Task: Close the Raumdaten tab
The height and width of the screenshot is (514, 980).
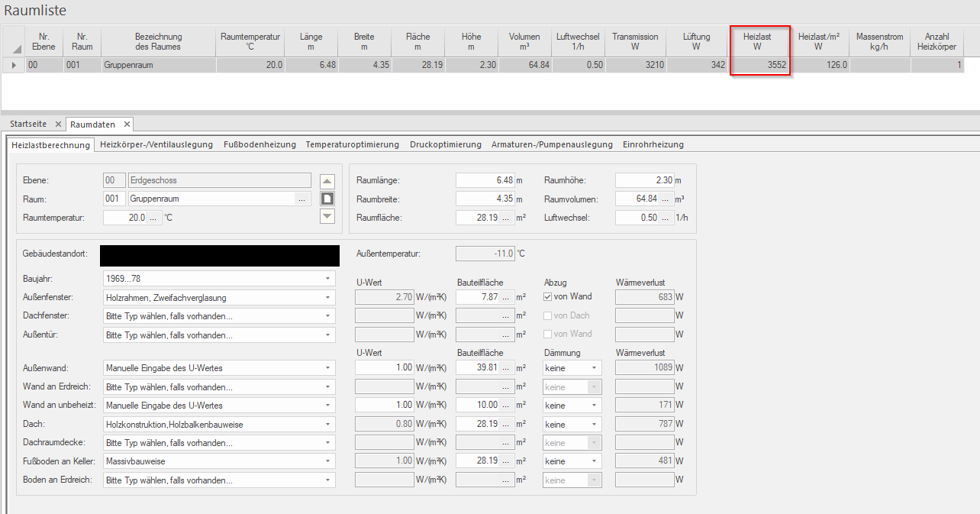Action: click(x=127, y=124)
